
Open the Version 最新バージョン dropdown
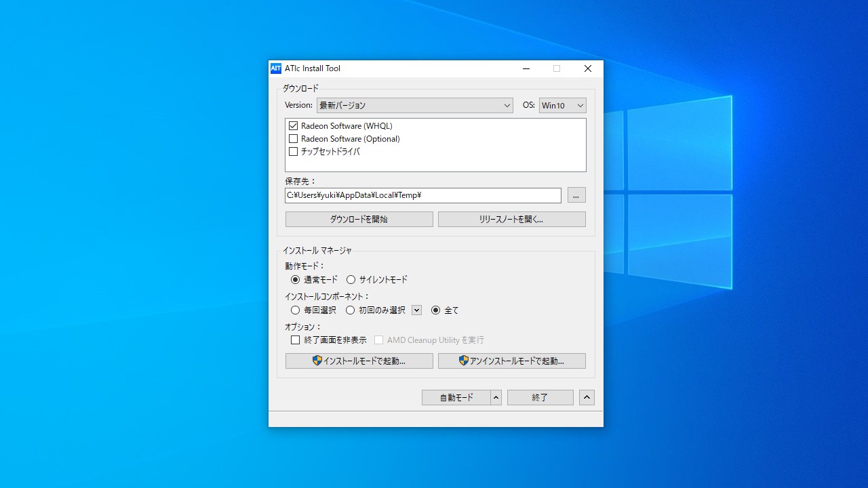tap(415, 105)
